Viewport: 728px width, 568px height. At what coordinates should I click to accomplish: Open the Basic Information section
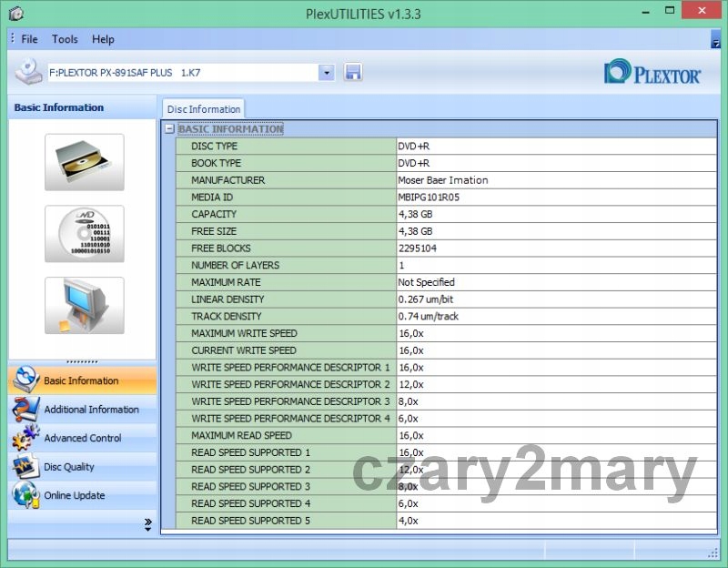(x=81, y=380)
